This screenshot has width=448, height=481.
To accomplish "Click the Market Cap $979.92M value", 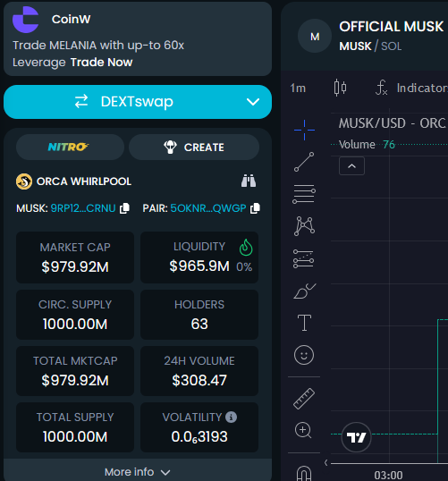I will tap(75, 266).
